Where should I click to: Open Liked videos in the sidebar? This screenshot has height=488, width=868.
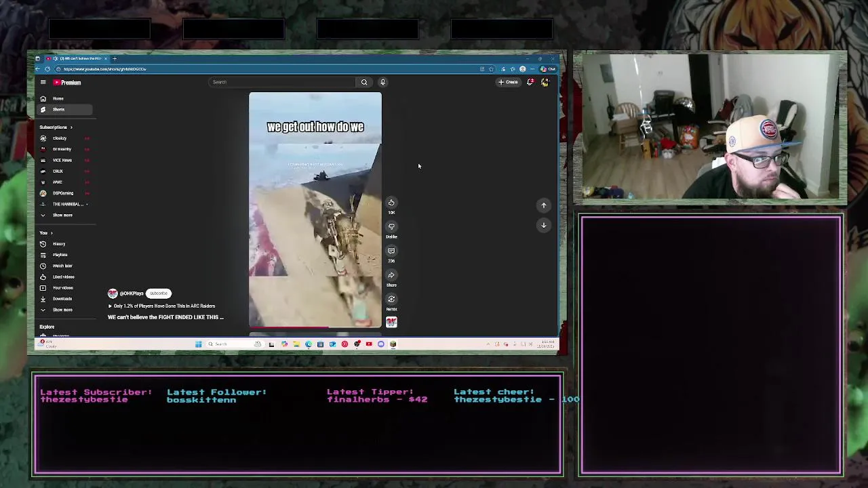[64, 277]
